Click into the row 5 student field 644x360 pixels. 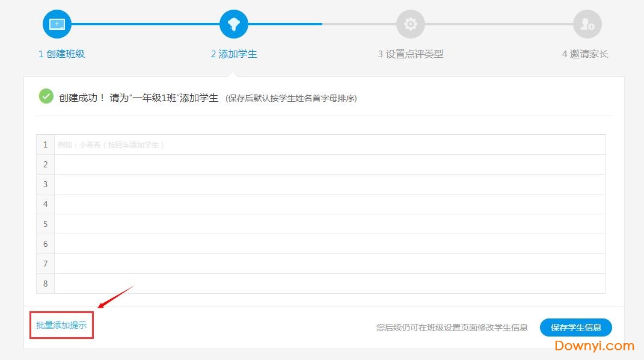(x=330, y=224)
